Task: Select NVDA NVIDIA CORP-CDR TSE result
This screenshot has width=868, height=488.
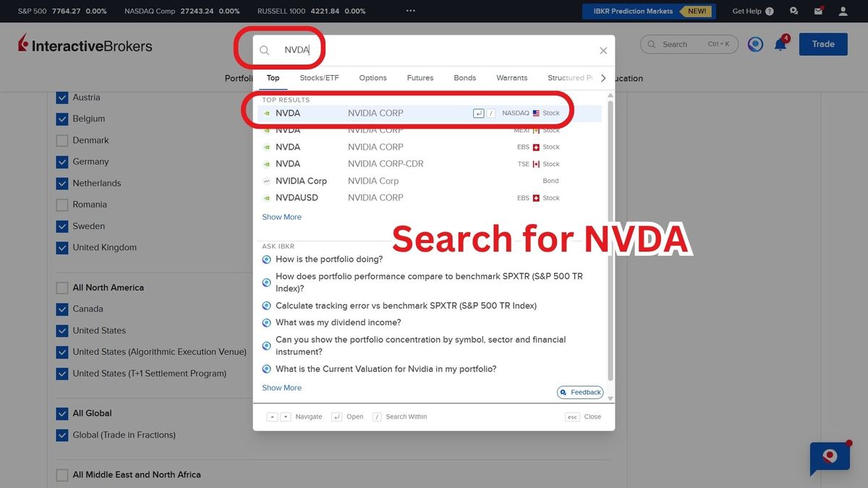Action: click(430, 164)
